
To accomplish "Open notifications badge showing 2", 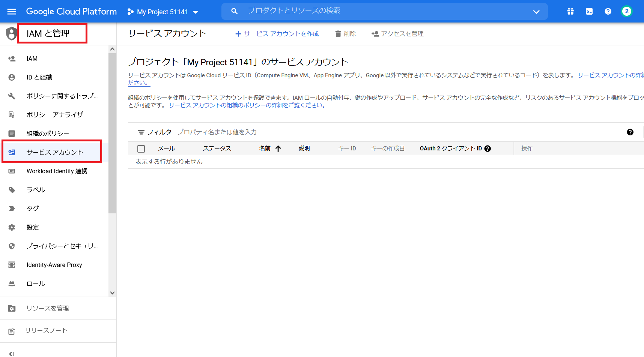I will click(x=627, y=11).
